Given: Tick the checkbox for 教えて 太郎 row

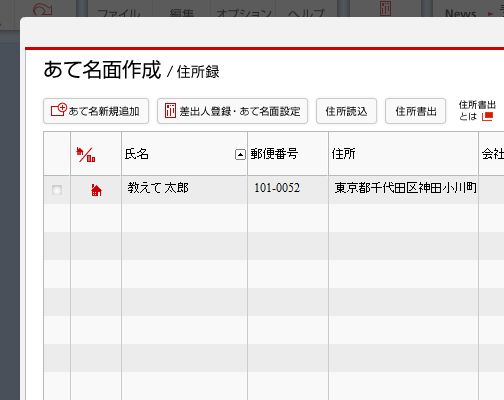Looking at the screenshot, I should pyautogui.click(x=57, y=190).
